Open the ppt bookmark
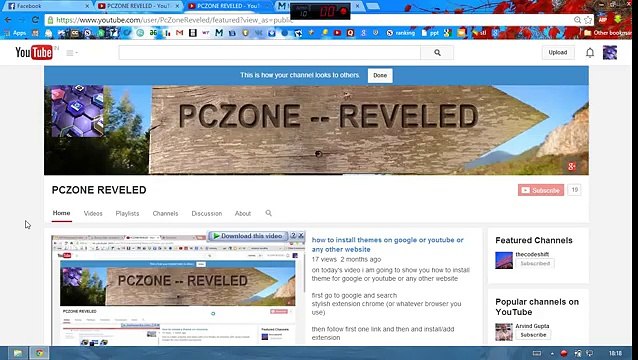The width and height of the screenshot is (638, 360). 430,33
